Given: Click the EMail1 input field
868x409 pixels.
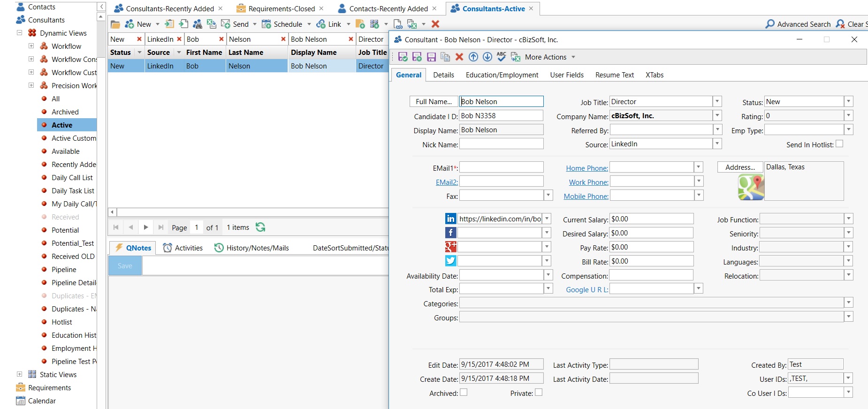Looking at the screenshot, I should pos(501,167).
